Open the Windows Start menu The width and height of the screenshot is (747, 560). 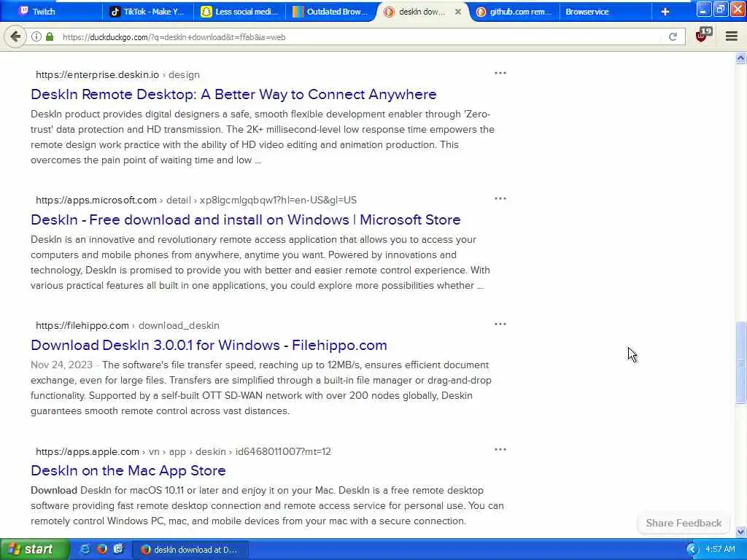[34, 549]
